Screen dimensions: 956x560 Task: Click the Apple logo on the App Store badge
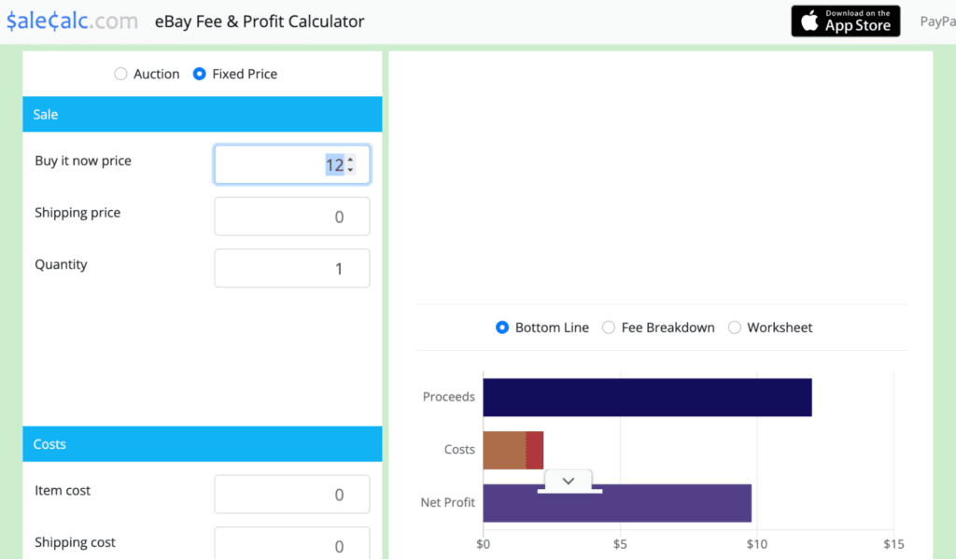pyautogui.click(x=811, y=21)
